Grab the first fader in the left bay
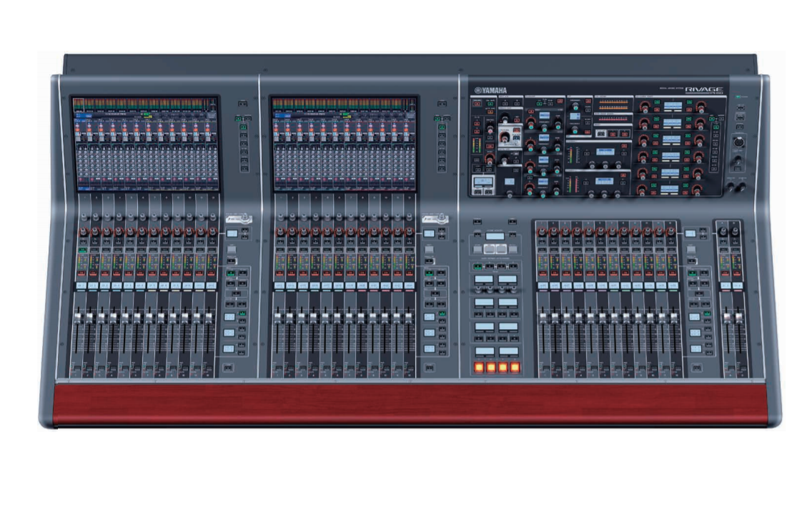This screenshot has height=508, width=812. pyautogui.click(x=81, y=316)
